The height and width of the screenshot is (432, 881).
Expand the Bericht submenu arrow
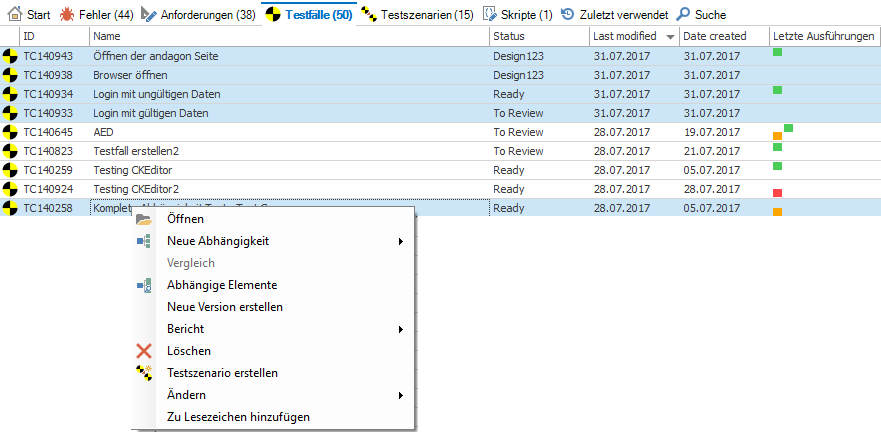pos(400,329)
